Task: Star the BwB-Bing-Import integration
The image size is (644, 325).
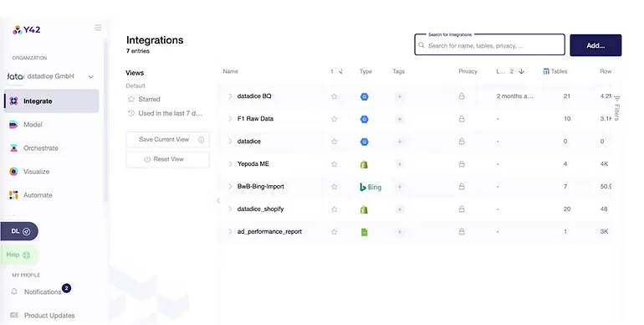Action: click(335, 187)
